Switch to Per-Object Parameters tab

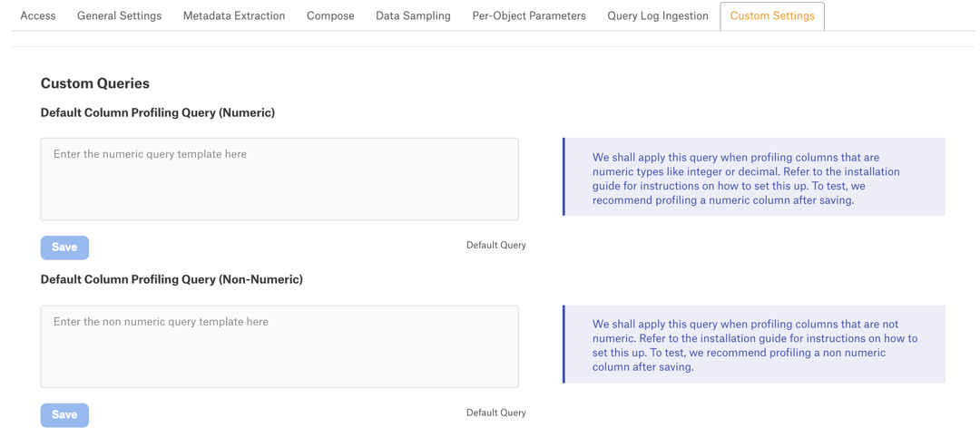529,15
